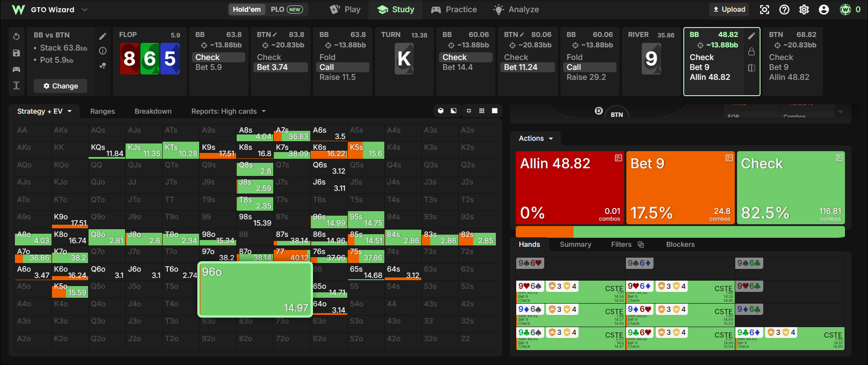This screenshot has height=365, width=868.
Task: Select the collapse-arrows compact matrix view
Action: pyautogui.click(x=469, y=111)
